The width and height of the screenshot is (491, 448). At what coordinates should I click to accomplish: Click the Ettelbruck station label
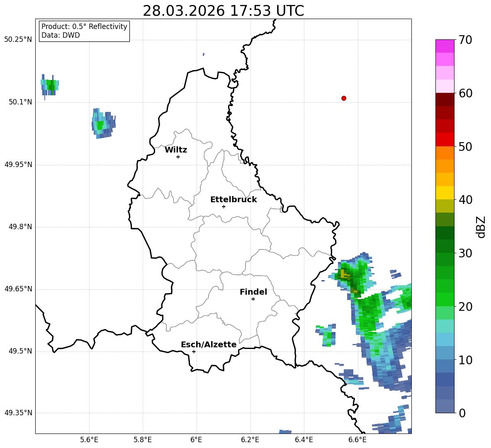[233, 200]
